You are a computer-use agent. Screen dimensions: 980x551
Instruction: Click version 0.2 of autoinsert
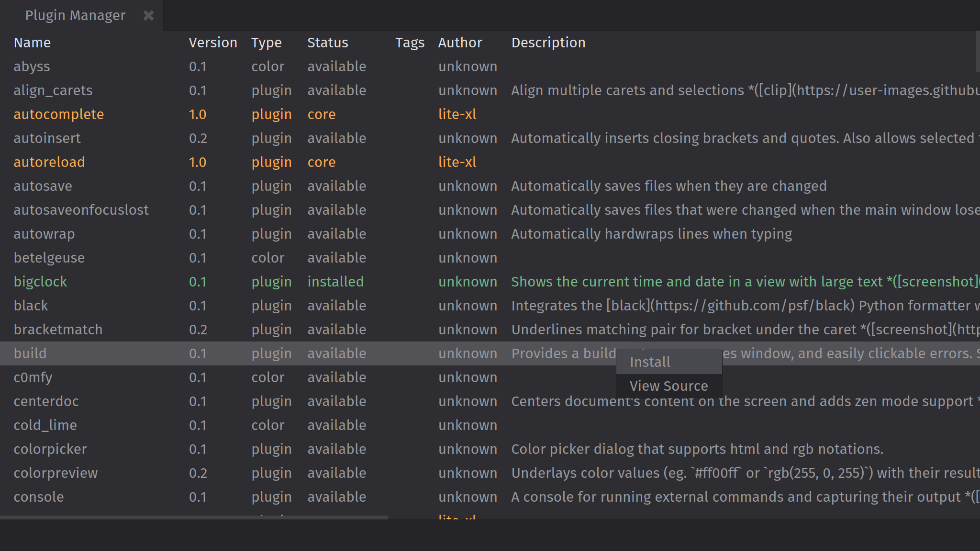198,138
